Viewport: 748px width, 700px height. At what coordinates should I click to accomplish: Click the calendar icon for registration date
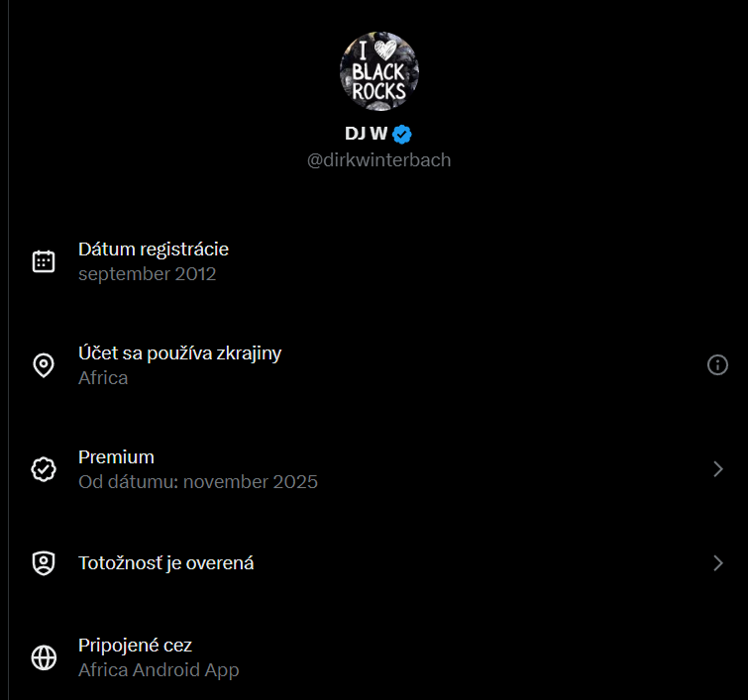pyautogui.click(x=44, y=261)
